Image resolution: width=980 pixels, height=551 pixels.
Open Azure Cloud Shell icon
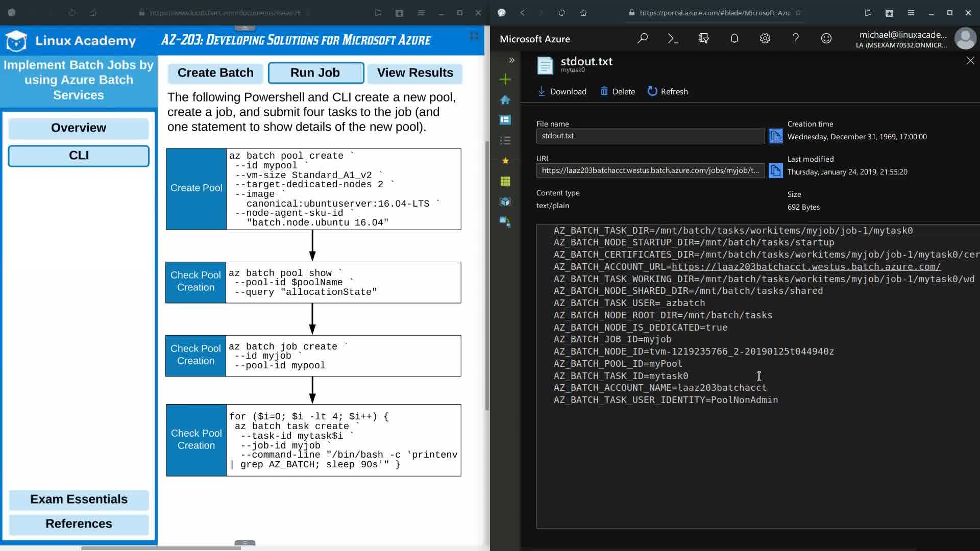click(x=673, y=39)
